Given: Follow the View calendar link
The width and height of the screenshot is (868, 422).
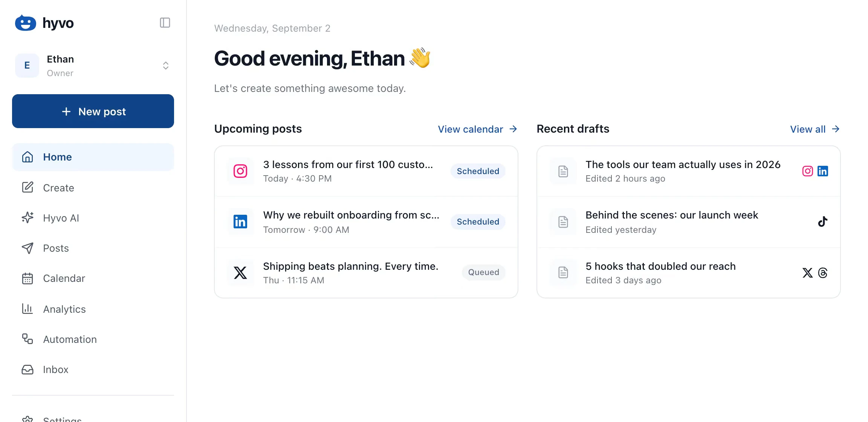Looking at the screenshot, I should coord(477,129).
